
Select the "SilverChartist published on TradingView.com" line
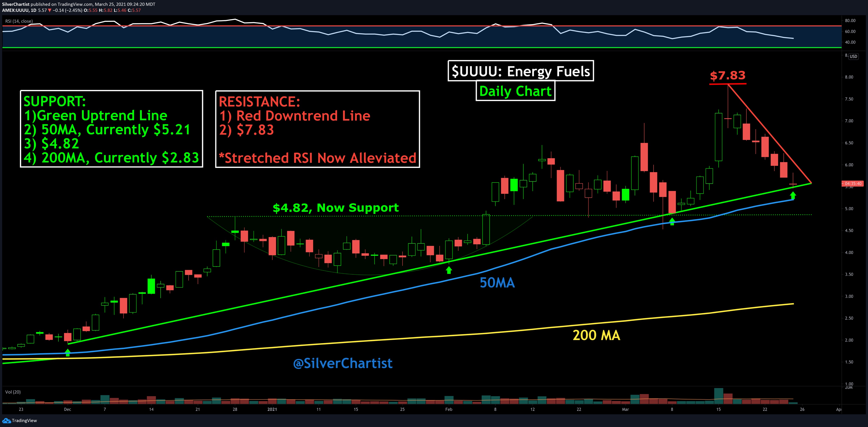[x=79, y=4]
